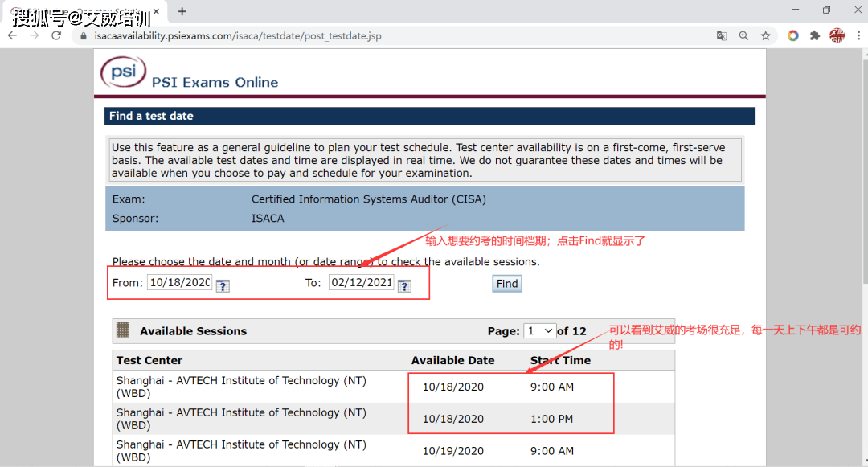The height and width of the screenshot is (467, 868).
Task: Click the Available Date column header
Action: coord(452,360)
